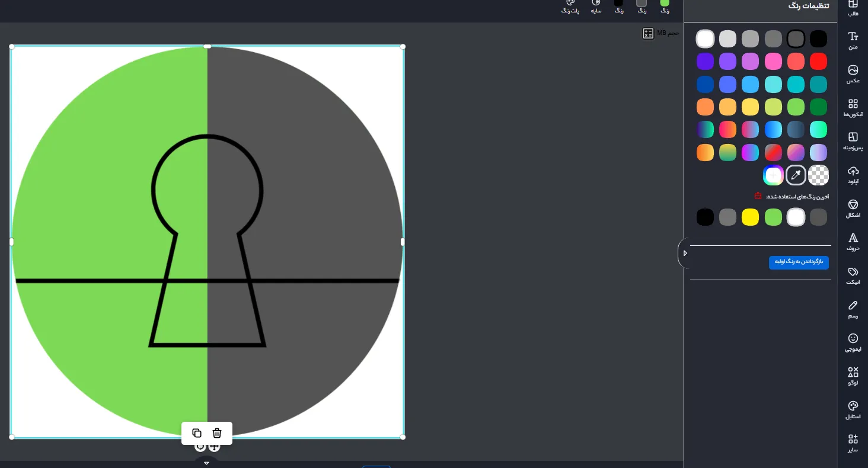This screenshot has height=468, width=868.
Task: Clear recent colors with the red icon
Action: [758, 196]
